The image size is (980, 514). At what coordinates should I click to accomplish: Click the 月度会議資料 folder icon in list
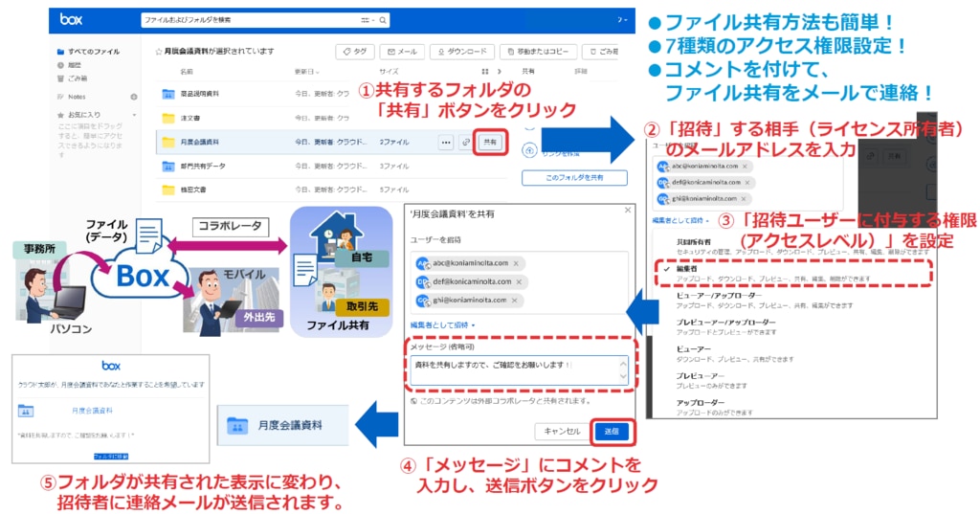[168, 142]
